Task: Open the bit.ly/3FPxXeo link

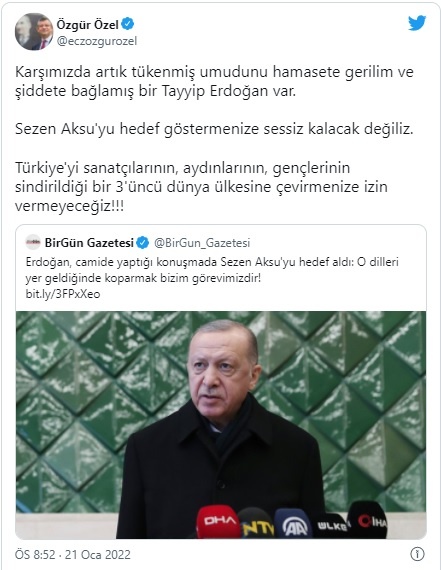Action: point(63,294)
